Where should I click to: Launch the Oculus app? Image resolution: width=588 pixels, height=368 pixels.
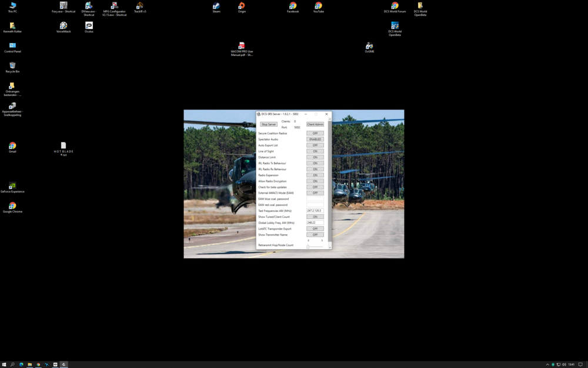click(x=88, y=26)
